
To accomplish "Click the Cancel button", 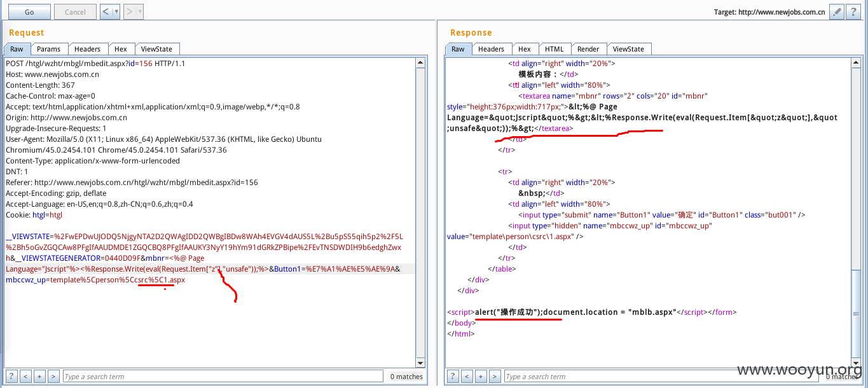I will (75, 11).
